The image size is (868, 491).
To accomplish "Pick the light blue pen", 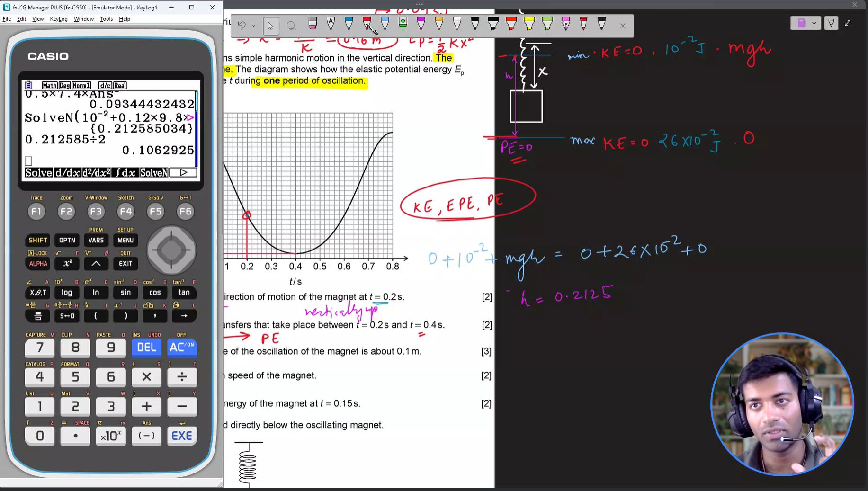I will (x=385, y=24).
